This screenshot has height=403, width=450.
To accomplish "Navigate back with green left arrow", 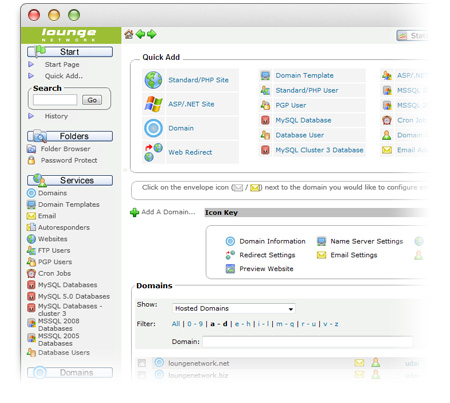I will pos(140,34).
